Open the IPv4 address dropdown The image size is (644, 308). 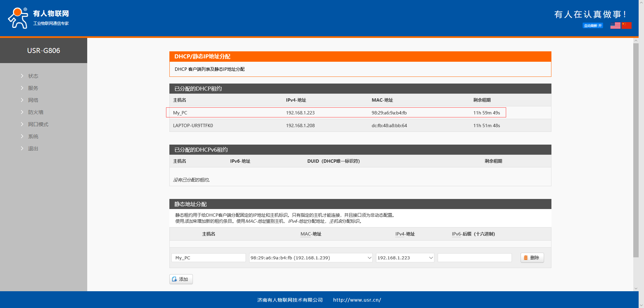[405, 258]
